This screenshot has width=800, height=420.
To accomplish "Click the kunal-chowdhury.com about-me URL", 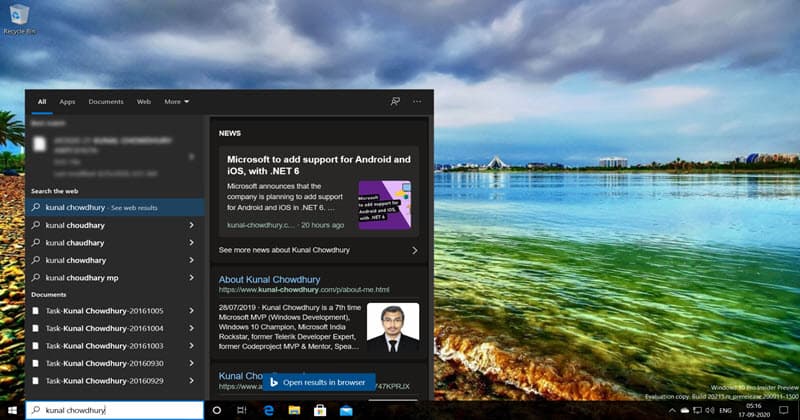I will [304, 289].
